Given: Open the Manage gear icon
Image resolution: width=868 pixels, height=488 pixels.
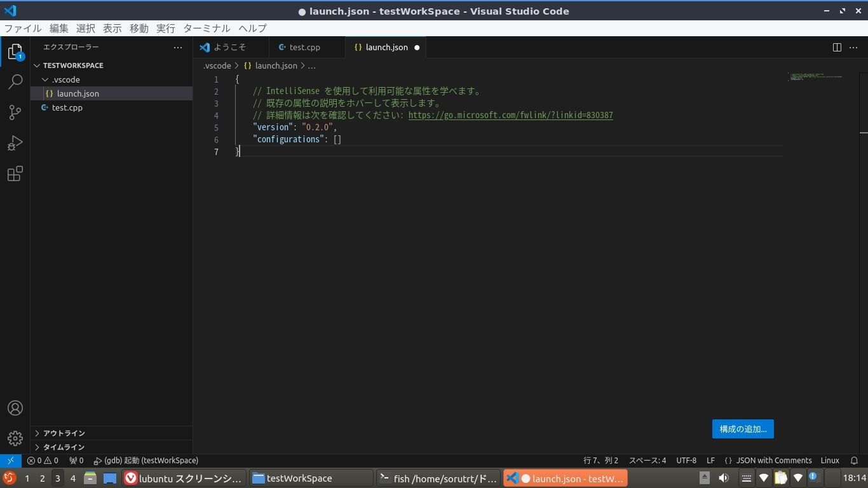Looking at the screenshot, I should pos(15,438).
